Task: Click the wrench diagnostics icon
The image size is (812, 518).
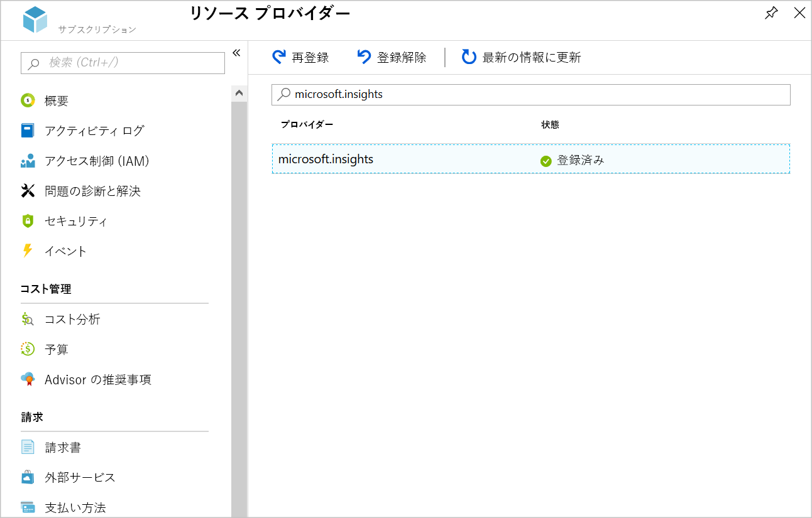Action: click(x=28, y=191)
